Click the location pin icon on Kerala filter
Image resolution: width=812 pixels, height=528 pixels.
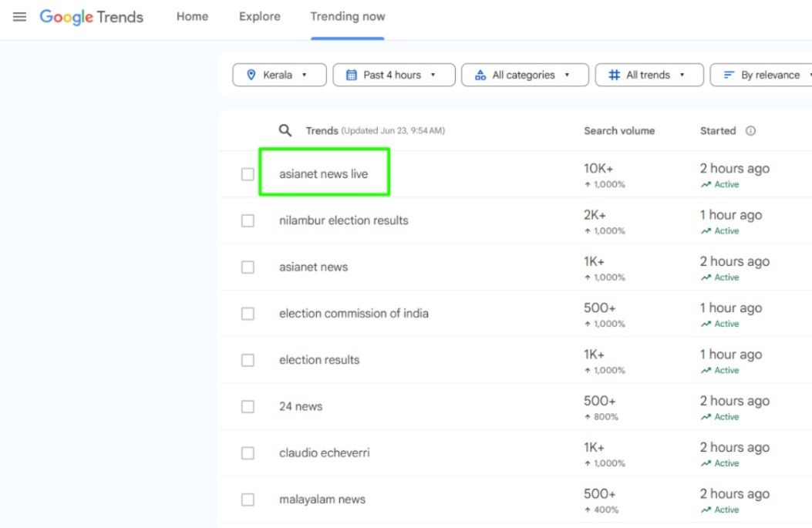(251, 75)
